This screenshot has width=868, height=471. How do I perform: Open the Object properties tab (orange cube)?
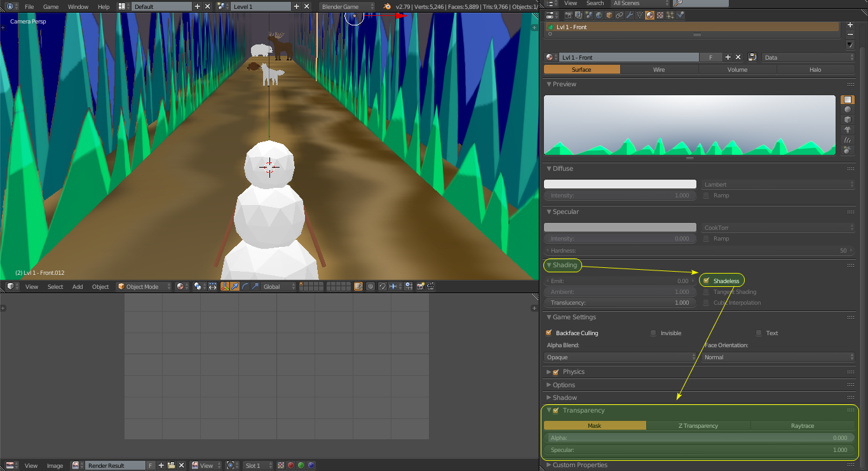609,15
